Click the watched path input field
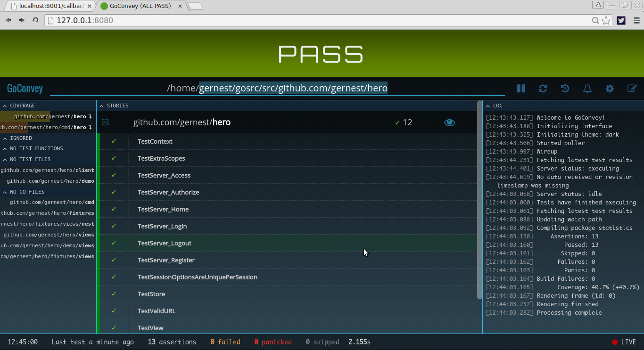644x350 pixels. (x=277, y=88)
